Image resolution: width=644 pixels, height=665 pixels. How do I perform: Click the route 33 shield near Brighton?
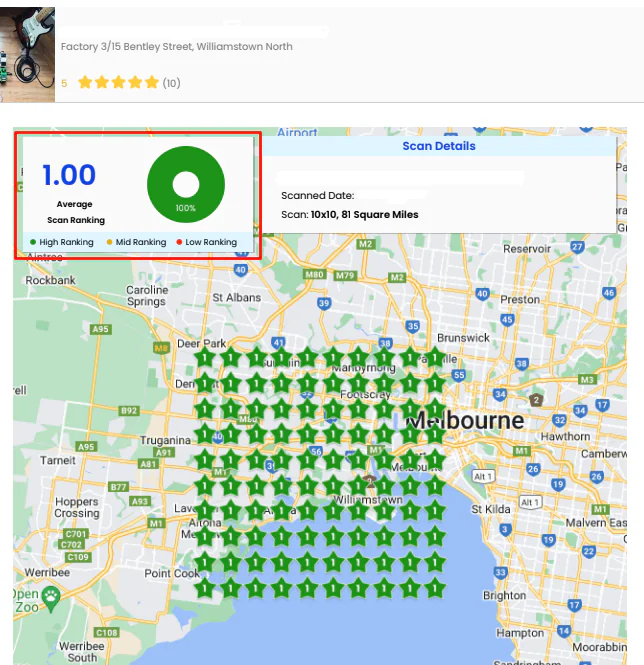click(x=500, y=573)
